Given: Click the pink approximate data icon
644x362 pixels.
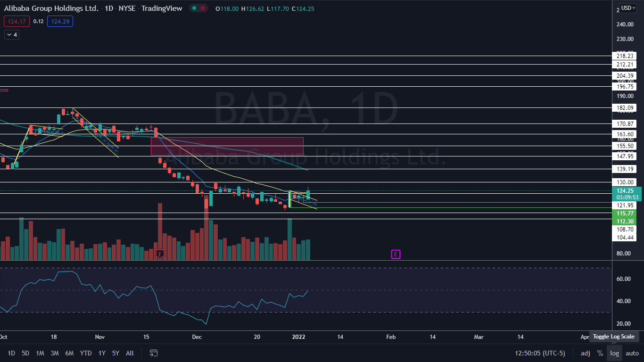Looking at the screenshot, I should click(203, 8).
